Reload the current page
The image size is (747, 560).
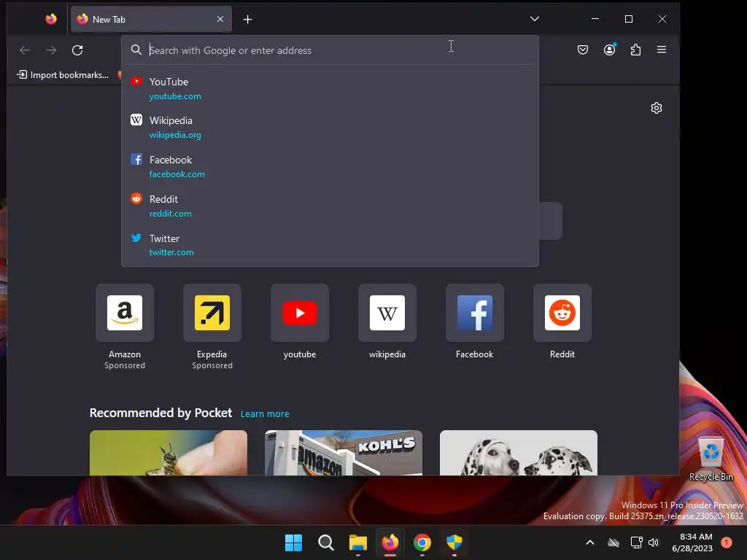pos(77,50)
